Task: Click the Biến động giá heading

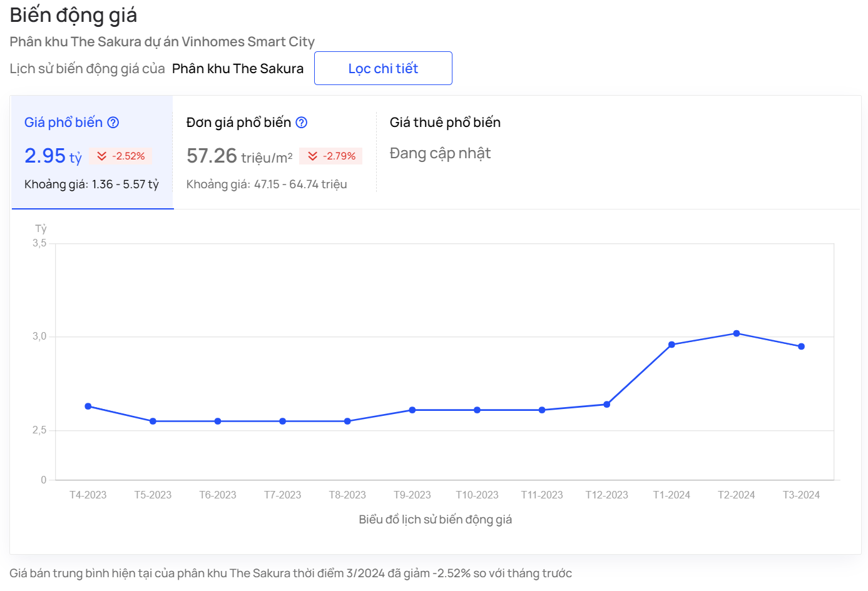Action: [x=73, y=15]
